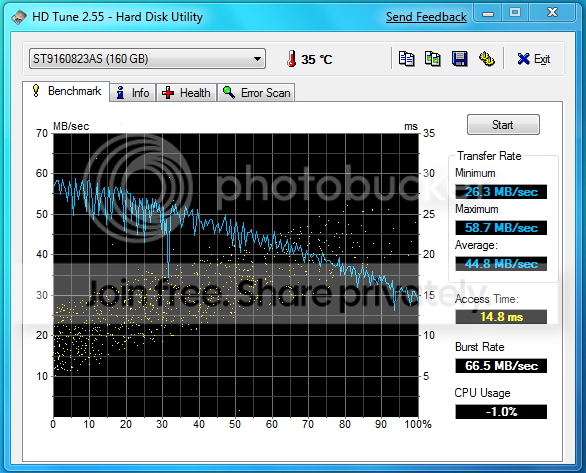Click the Access Time label
Image resolution: width=586 pixels, height=473 pixels.
tap(487, 299)
